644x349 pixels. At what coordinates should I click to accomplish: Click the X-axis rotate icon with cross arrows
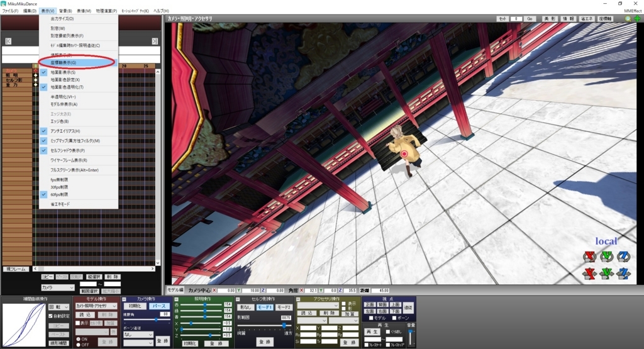(x=589, y=273)
